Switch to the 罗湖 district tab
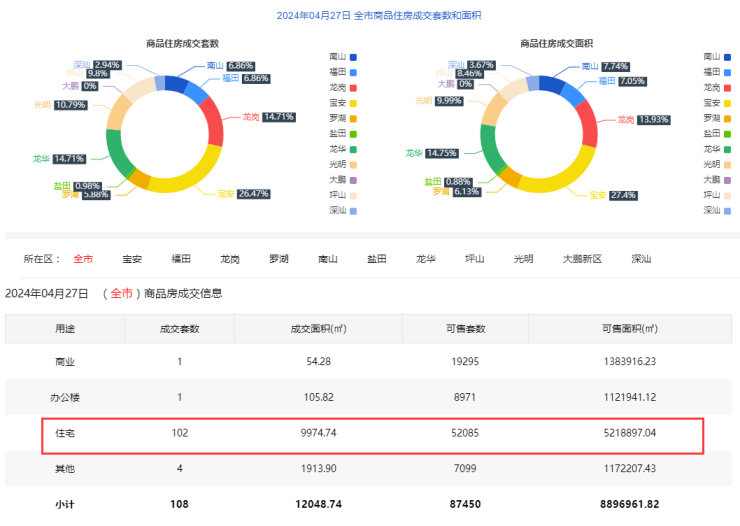740x526 pixels. click(279, 259)
